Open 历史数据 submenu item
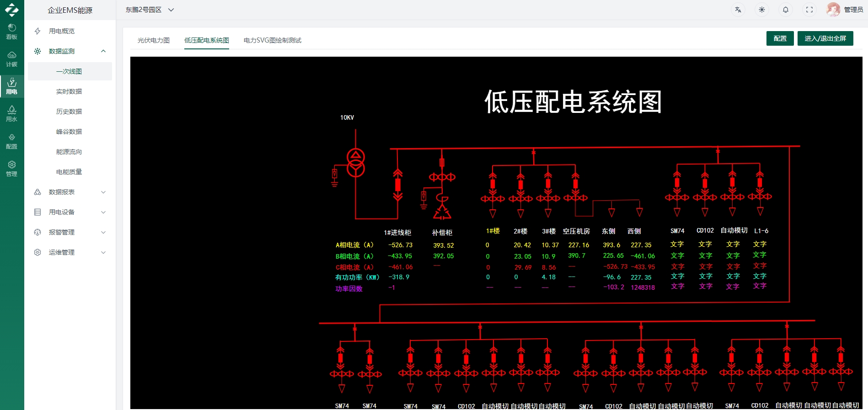The image size is (868, 410). 70,112
